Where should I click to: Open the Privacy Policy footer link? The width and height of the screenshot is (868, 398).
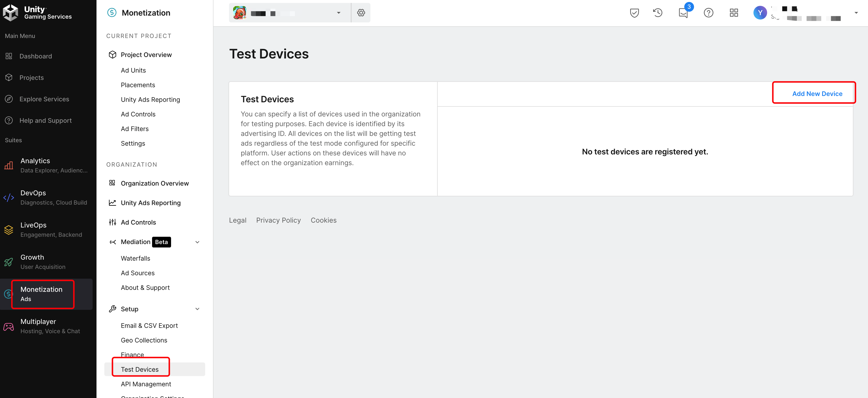click(x=278, y=220)
